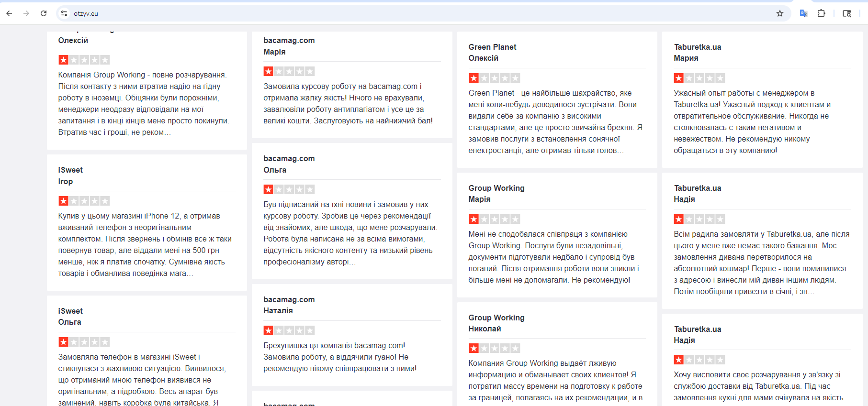Click the star rating in Наталія's bacamag.com review
The width and height of the screenshot is (868, 406).
(x=289, y=330)
